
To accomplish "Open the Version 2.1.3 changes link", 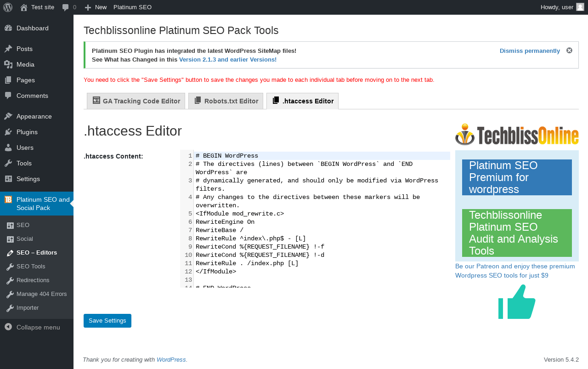I will click(228, 60).
